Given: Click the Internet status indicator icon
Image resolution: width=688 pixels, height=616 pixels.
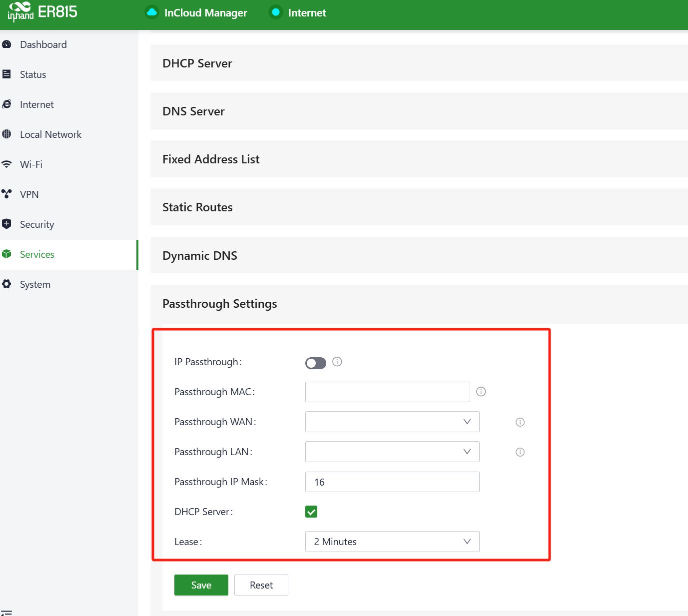Looking at the screenshot, I should click(x=275, y=12).
